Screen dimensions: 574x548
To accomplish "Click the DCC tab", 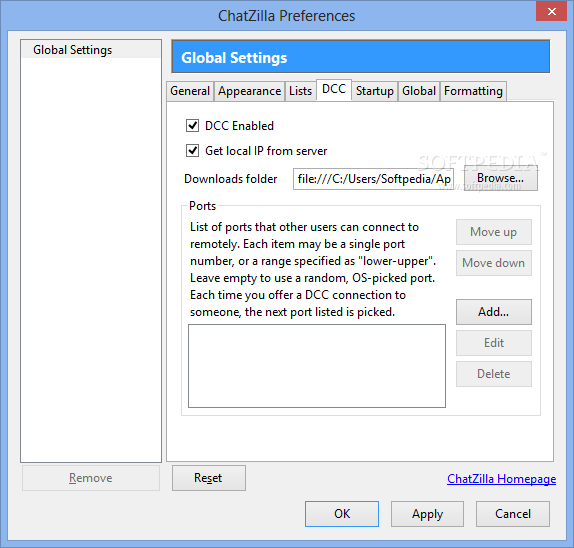I will click(x=334, y=89).
